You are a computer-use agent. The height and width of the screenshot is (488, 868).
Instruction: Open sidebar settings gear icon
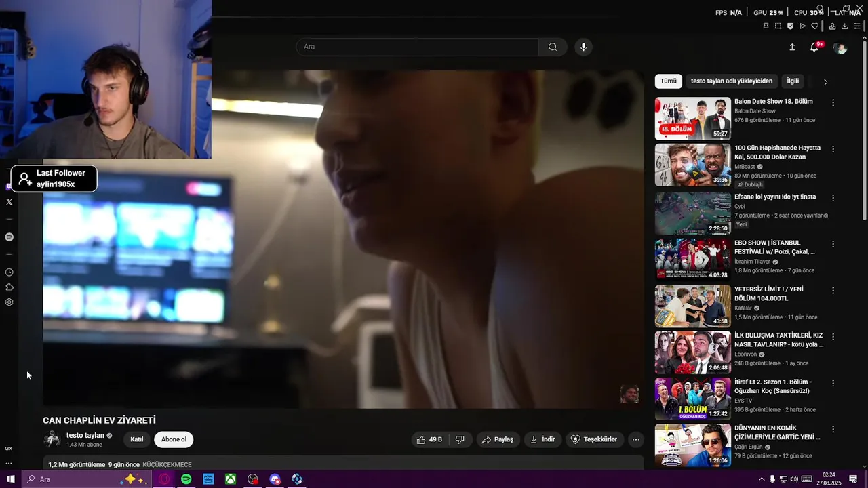pos(9,302)
